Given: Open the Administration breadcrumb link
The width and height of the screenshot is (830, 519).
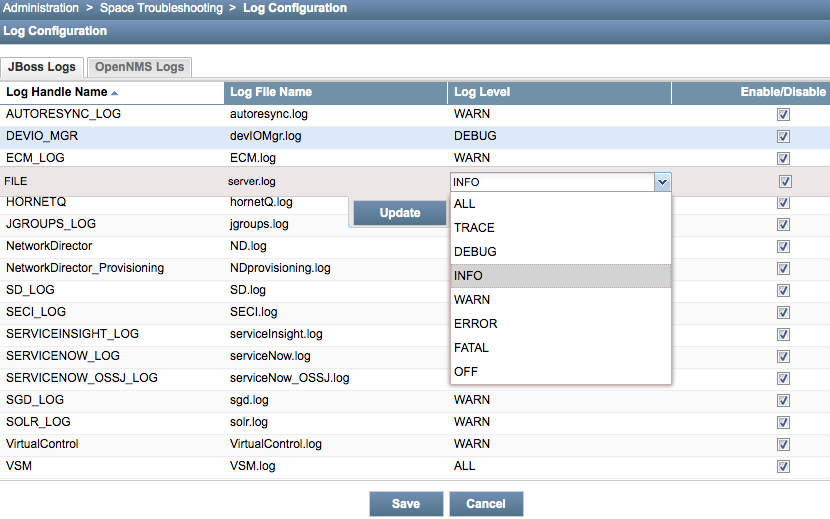Looking at the screenshot, I should (x=40, y=8).
